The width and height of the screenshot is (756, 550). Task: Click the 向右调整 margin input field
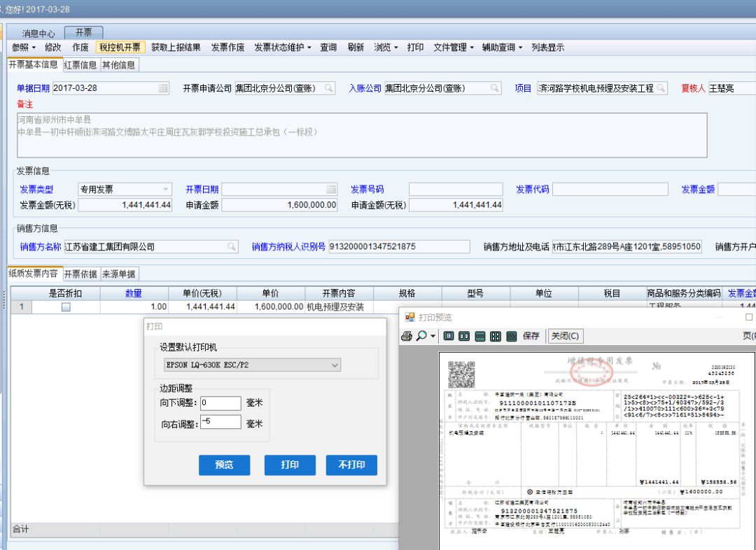coord(220,422)
